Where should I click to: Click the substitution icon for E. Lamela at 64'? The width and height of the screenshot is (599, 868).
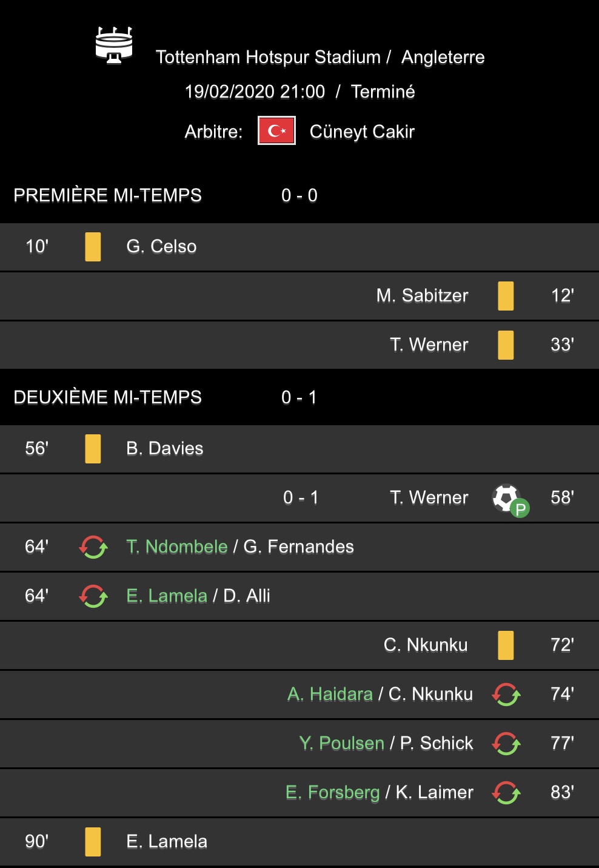pos(93,596)
